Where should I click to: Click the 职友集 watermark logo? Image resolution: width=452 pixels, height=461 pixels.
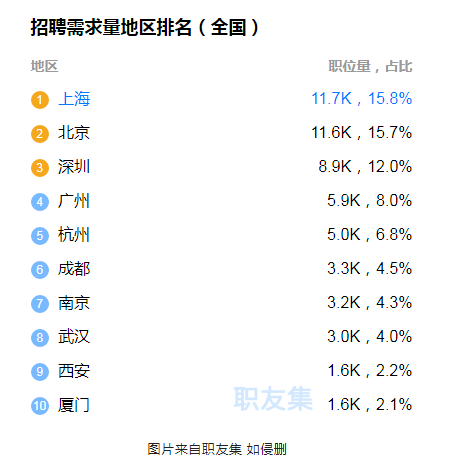(273, 398)
